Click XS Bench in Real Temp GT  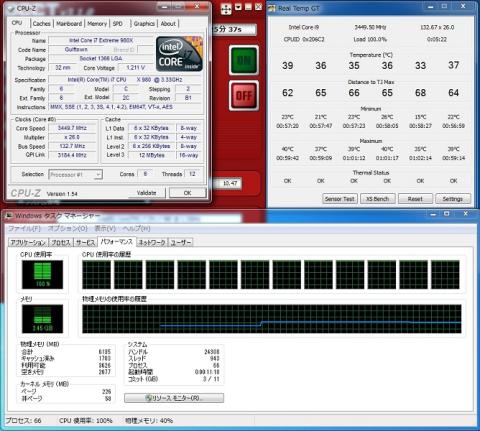(377, 199)
